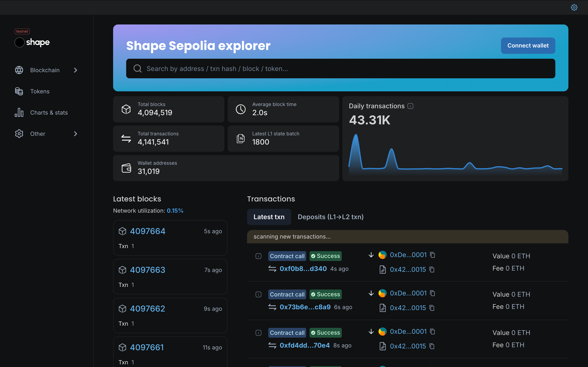Switch to Deposits (L1→L2 txn) tab
This screenshot has width=588, height=367.
331,217
